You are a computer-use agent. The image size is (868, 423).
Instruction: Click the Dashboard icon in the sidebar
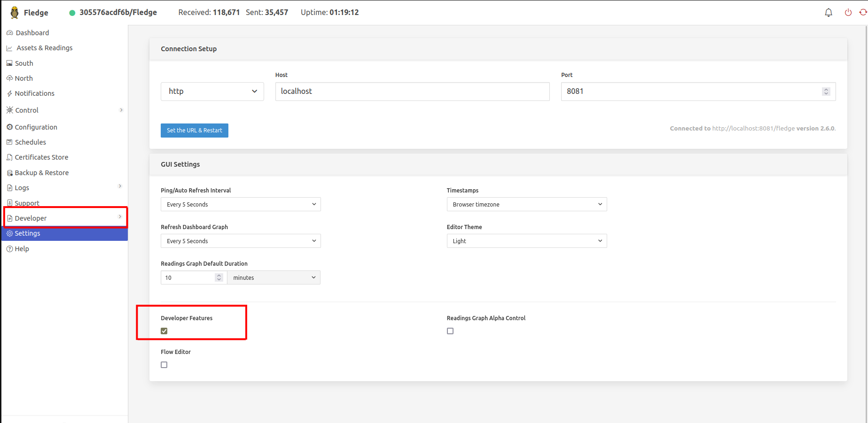(9, 33)
